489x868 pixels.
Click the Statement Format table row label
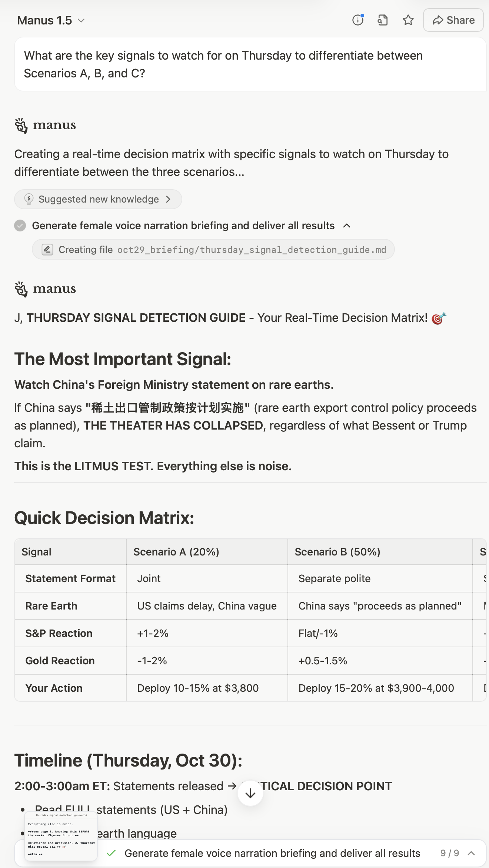(70, 578)
